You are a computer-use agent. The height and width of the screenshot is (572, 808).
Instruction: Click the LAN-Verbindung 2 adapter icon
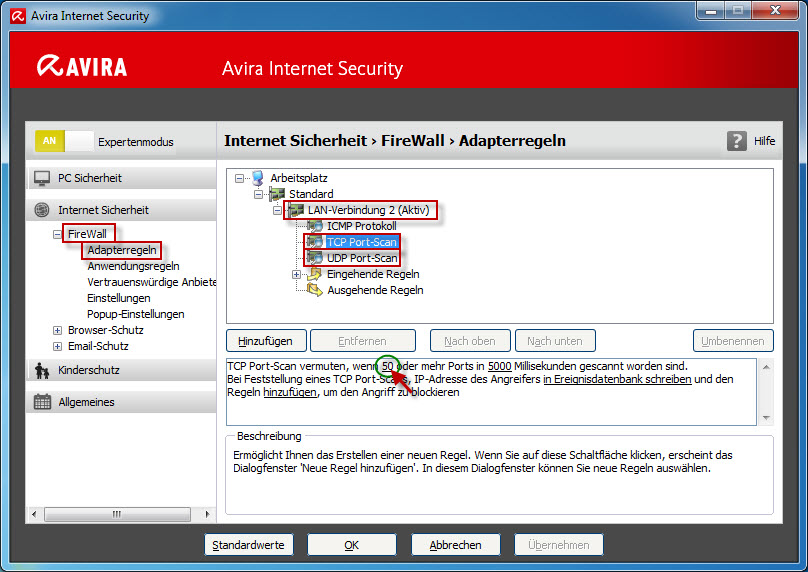(296, 210)
